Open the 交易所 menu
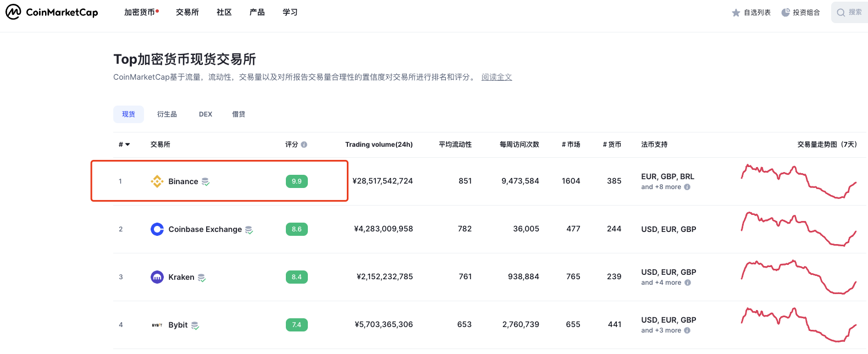 click(187, 12)
